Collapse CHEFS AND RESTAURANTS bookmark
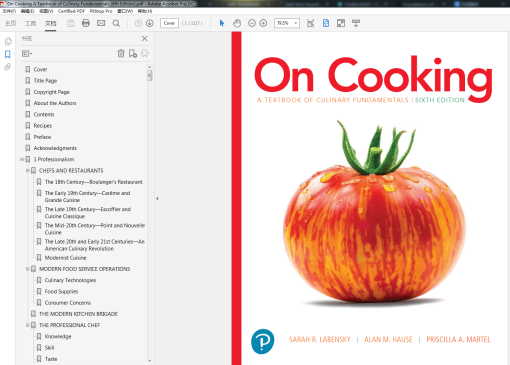This screenshot has height=365, width=510. (x=28, y=171)
